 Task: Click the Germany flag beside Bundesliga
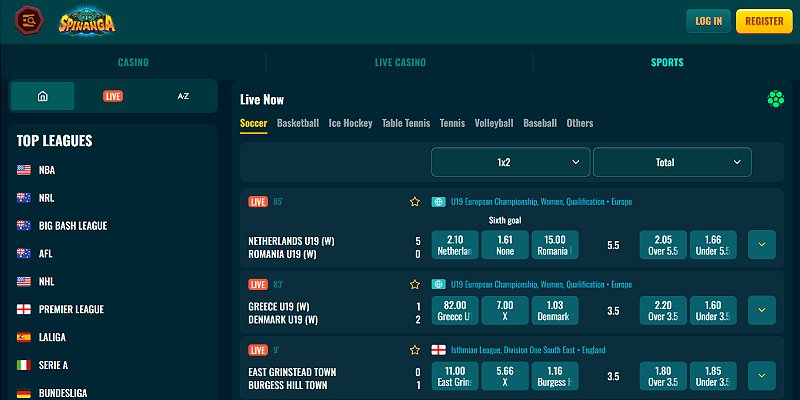[23, 393]
